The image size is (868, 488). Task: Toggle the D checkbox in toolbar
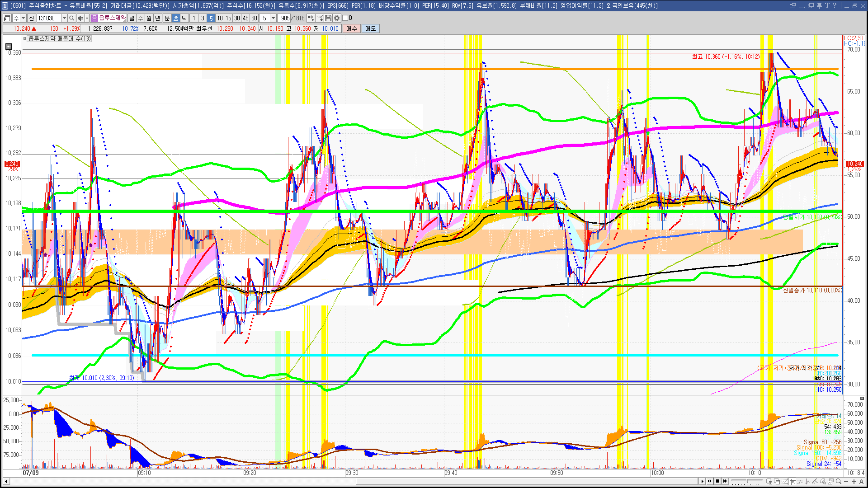(345, 18)
